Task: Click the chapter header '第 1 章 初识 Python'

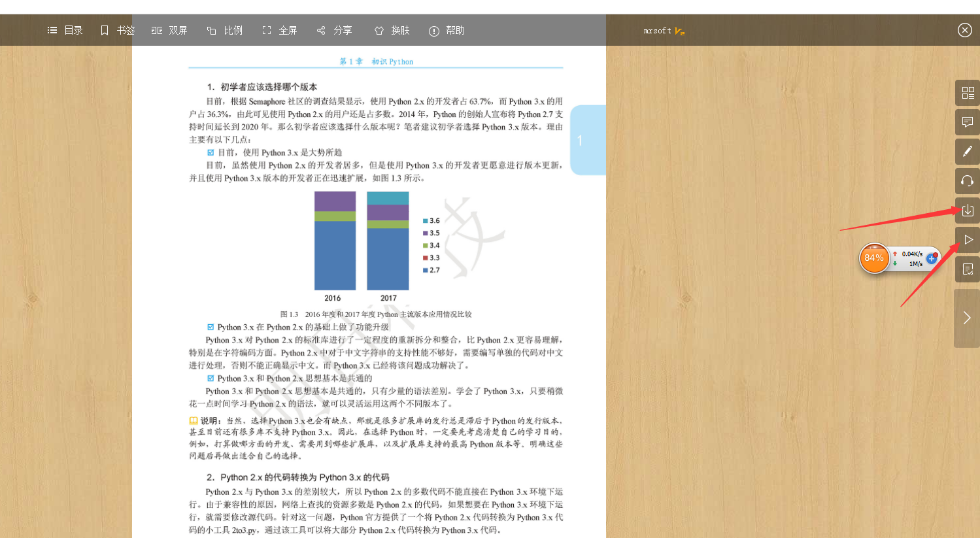Action: tap(376, 61)
